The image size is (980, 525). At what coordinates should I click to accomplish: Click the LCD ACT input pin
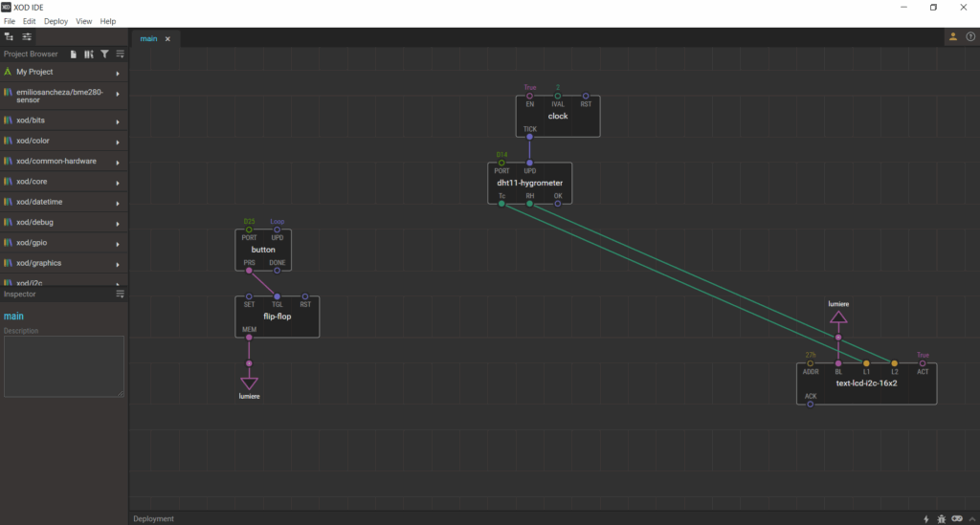[923, 363]
